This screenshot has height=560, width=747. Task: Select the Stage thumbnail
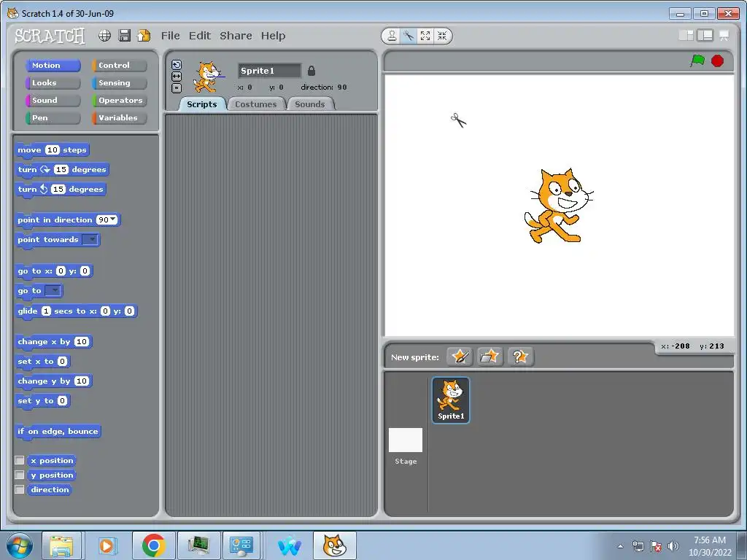(406, 440)
